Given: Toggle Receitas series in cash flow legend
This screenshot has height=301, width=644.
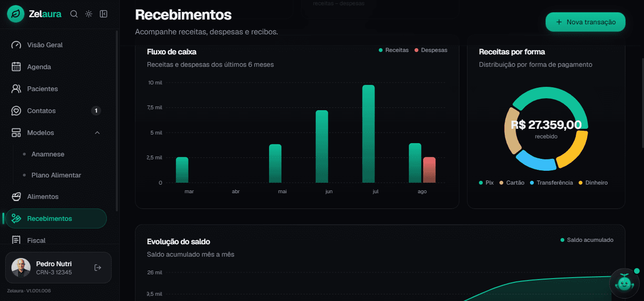Looking at the screenshot, I should click(394, 50).
